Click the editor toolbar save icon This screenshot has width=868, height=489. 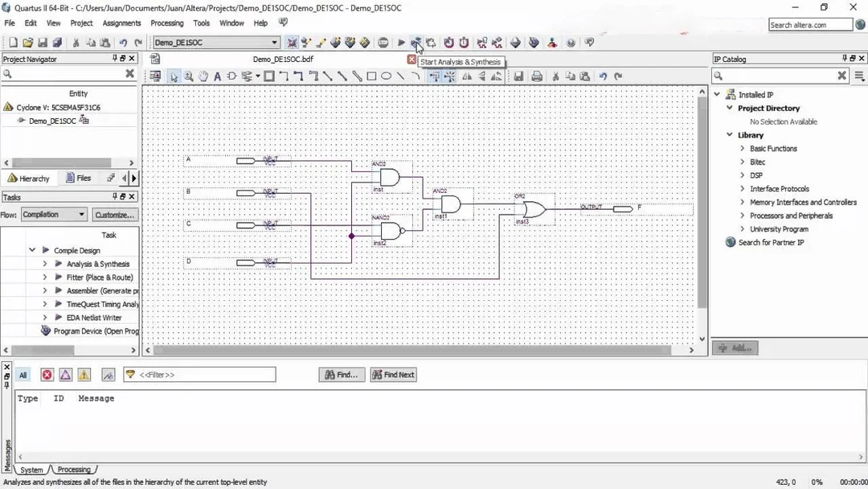518,76
